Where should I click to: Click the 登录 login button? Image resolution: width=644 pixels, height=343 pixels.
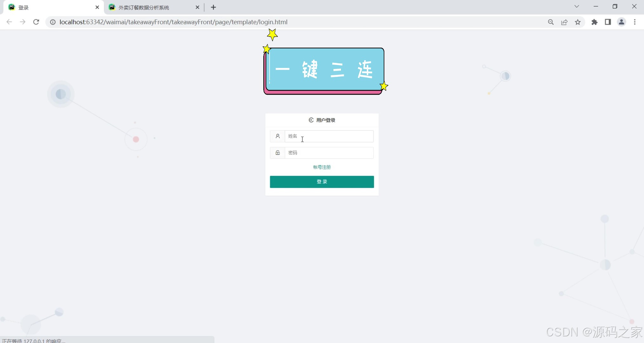tap(322, 182)
